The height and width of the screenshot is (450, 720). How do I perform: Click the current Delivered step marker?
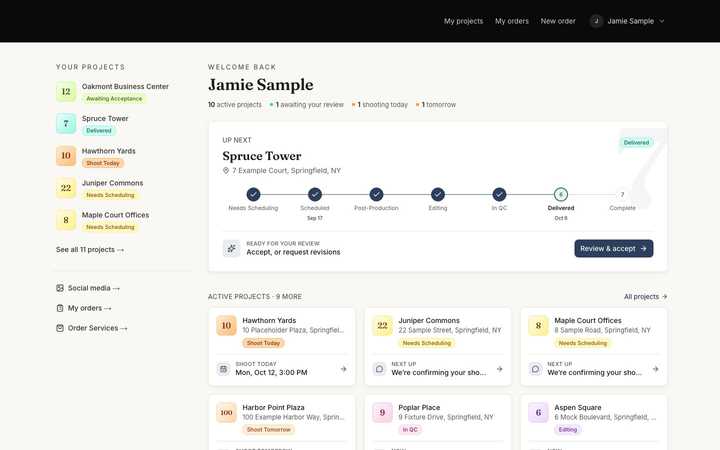tap(561, 195)
